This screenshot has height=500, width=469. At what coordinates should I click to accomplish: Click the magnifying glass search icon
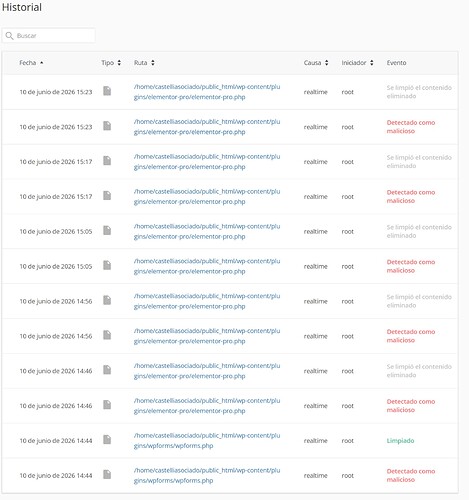(9, 36)
